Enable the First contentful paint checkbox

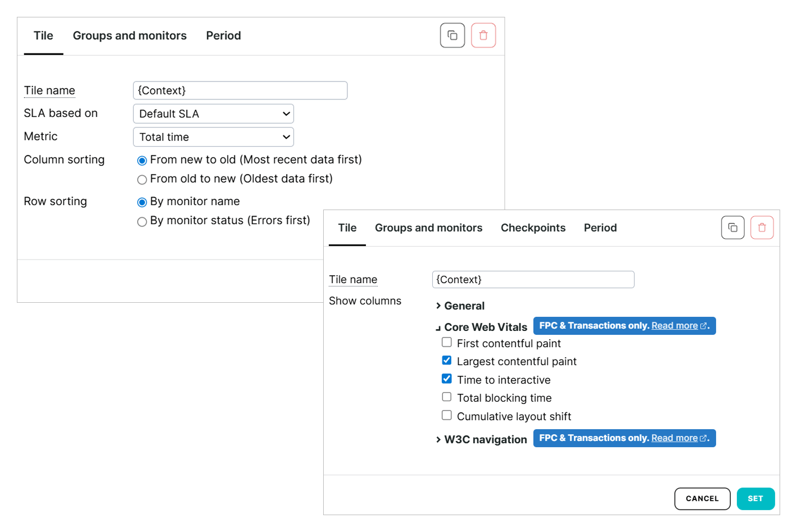(x=447, y=343)
